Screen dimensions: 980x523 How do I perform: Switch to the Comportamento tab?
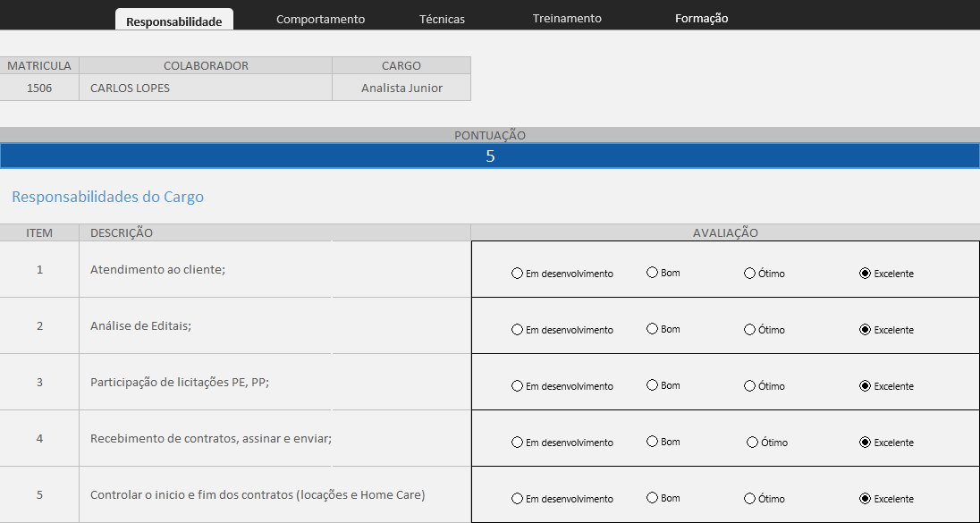(320, 19)
